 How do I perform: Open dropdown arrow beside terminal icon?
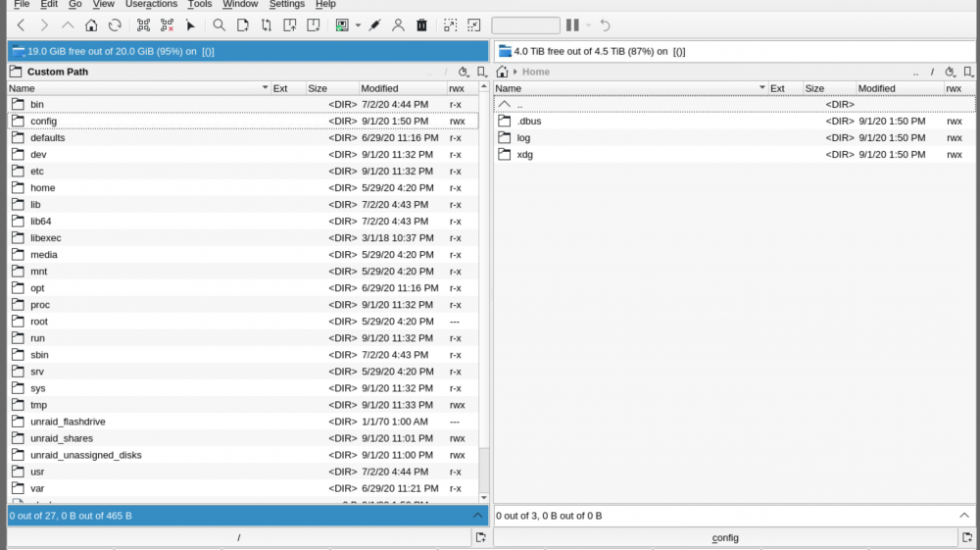click(x=358, y=25)
